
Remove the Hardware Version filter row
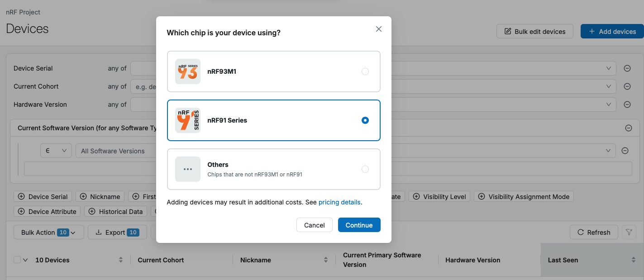tap(627, 104)
